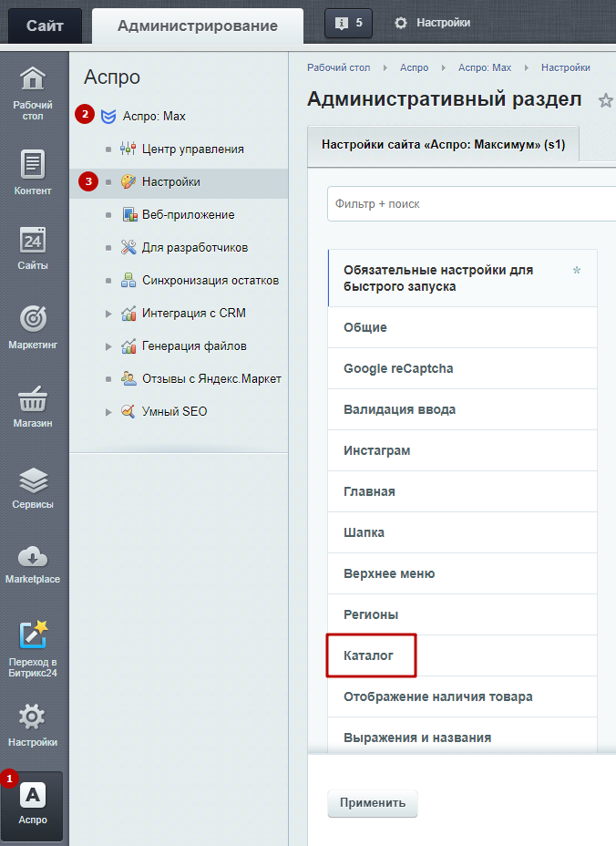Select Для разработчиков tree item
The width and height of the screenshot is (616, 846).
point(195,248)
